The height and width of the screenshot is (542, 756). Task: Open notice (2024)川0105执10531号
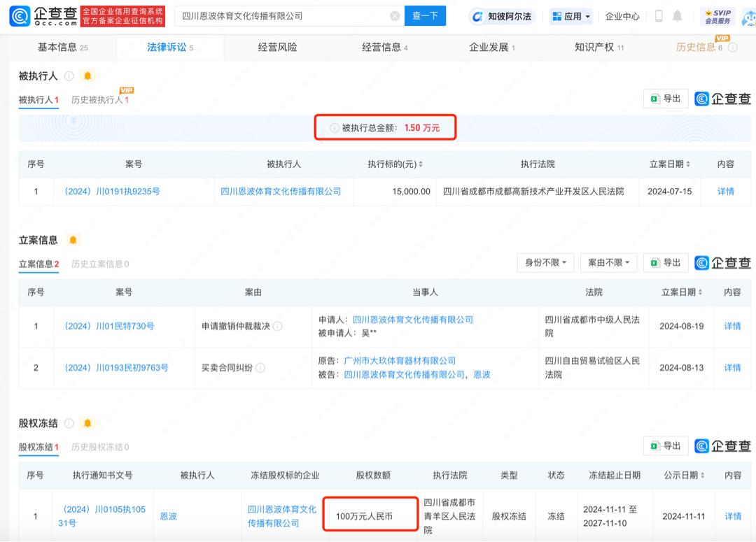tap(101, 516)
